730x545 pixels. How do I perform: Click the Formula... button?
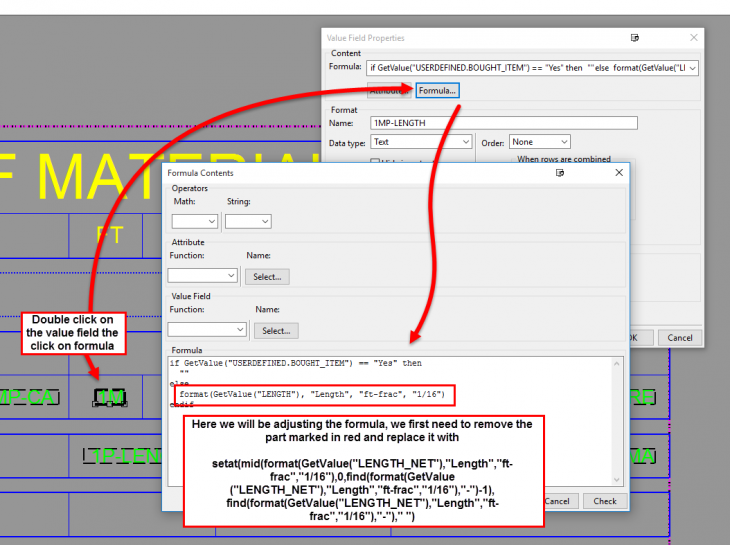[x=437, y=91]
